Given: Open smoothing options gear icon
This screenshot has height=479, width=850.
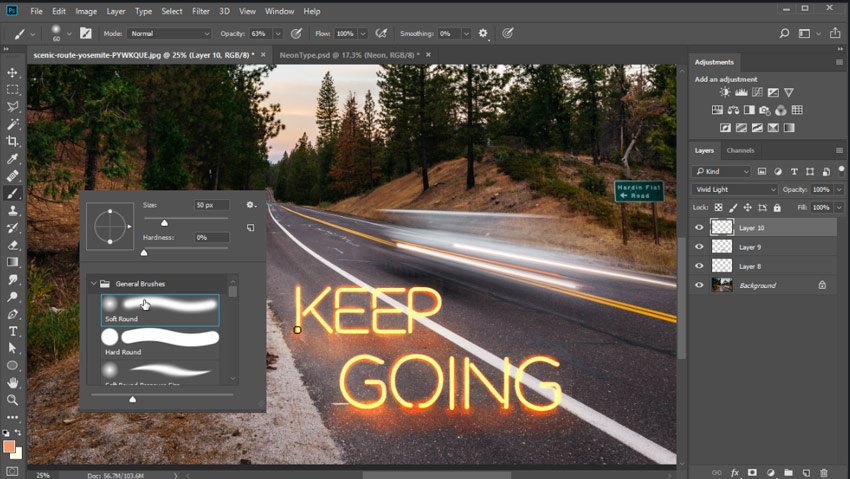Looking at the screenshot, I should (x=483, y=33).
